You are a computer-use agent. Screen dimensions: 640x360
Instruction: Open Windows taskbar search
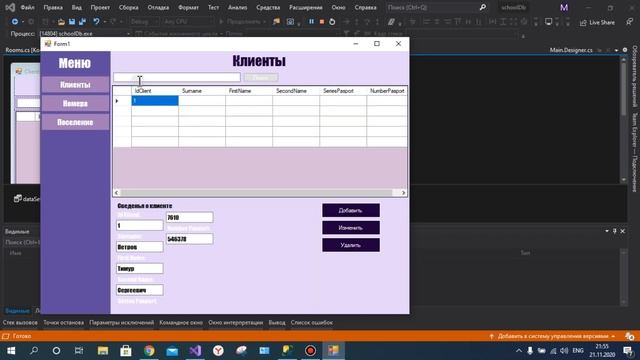34,351
